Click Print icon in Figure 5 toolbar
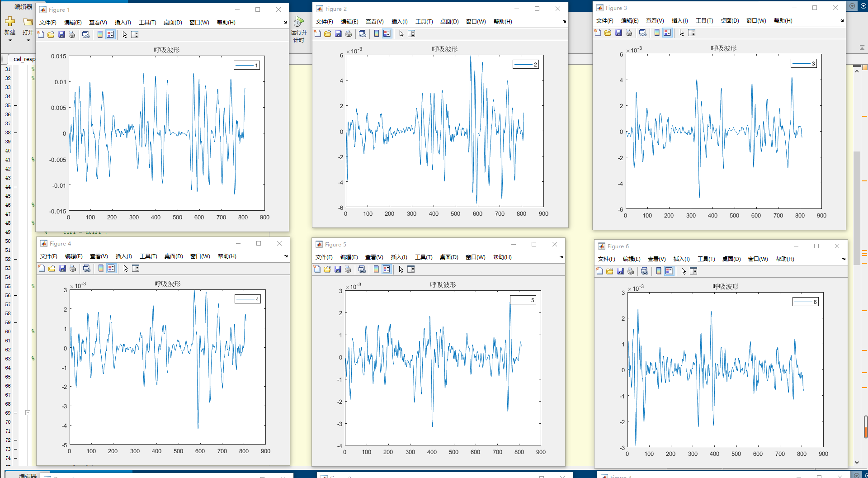Viewport: 868px width, 478px height. [x=348, y=269]
